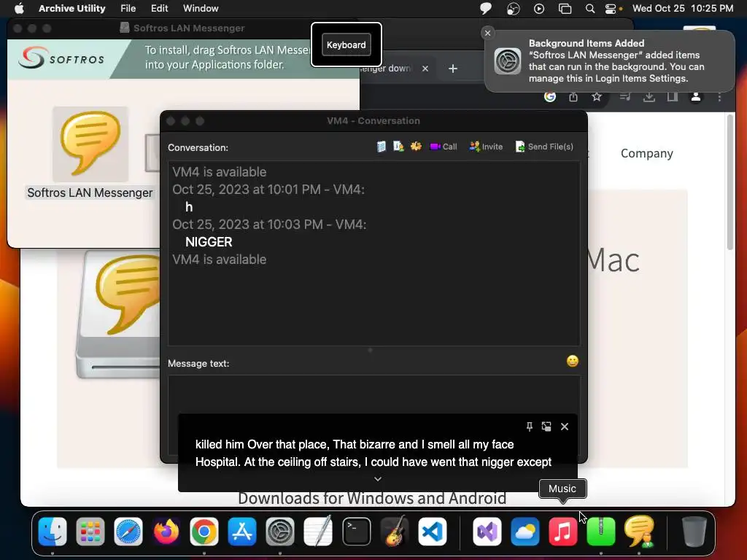Bookmark this page with the star

(597, 97)
